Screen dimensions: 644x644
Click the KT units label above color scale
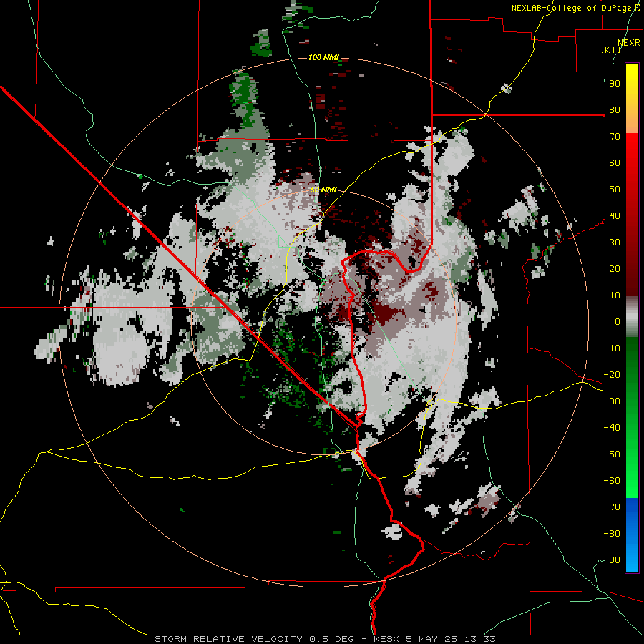tap(611, 49)
